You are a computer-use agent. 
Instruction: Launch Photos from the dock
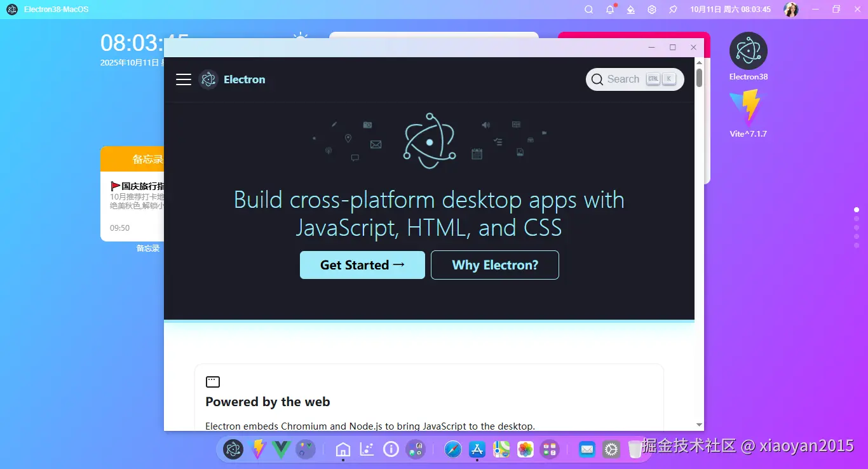[526, 449]
